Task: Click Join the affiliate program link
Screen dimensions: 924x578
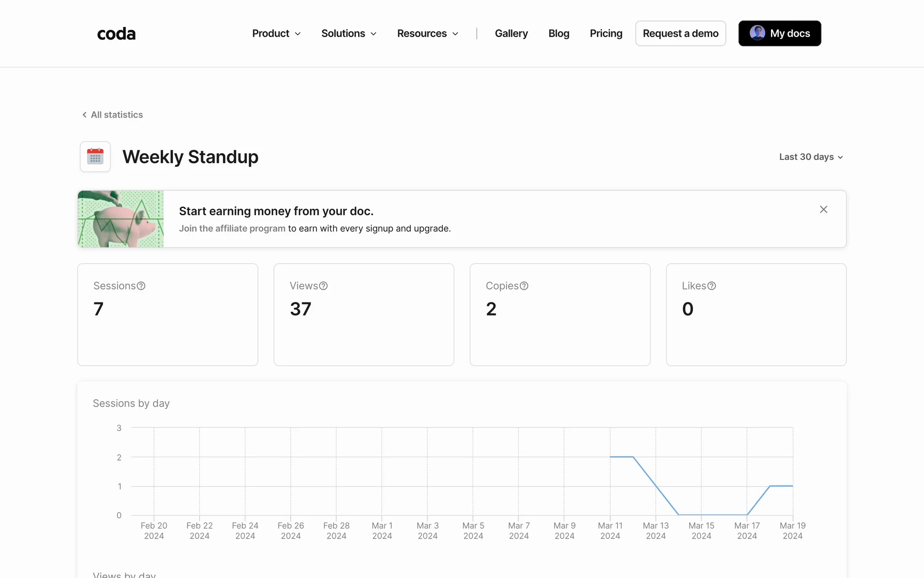Action: (232, 228)
